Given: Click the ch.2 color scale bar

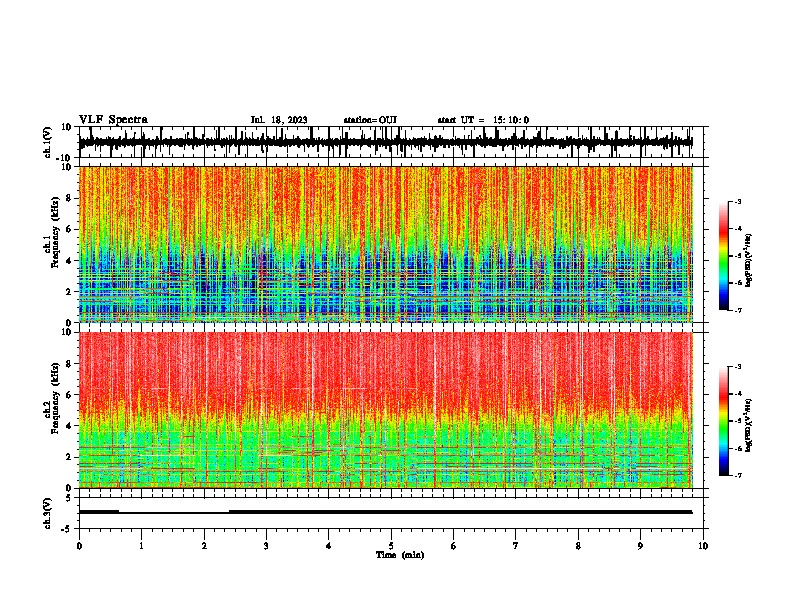Looking at the screenshot, I should tap(724, 421).
